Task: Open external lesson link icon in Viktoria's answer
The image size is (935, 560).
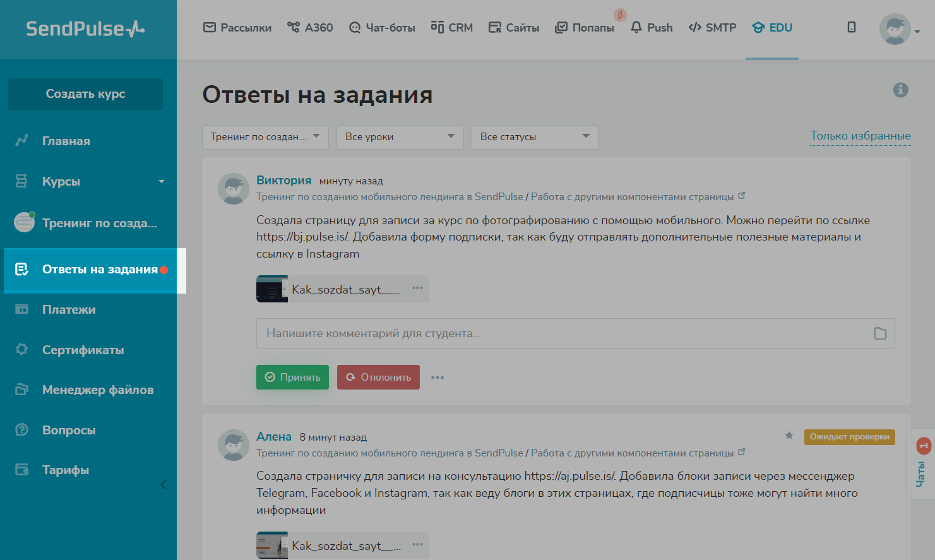Action: pyautogui.click(x=742, y=196)
